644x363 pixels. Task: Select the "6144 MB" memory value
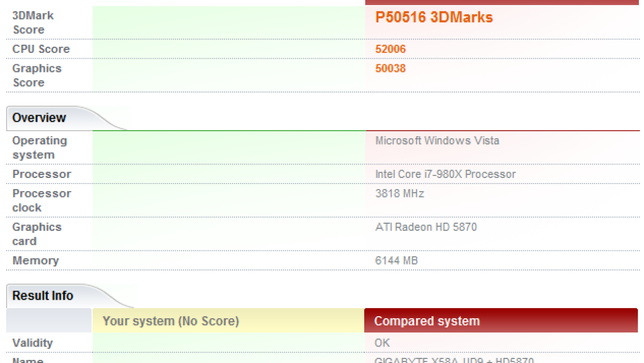click(x=396, y=260)
